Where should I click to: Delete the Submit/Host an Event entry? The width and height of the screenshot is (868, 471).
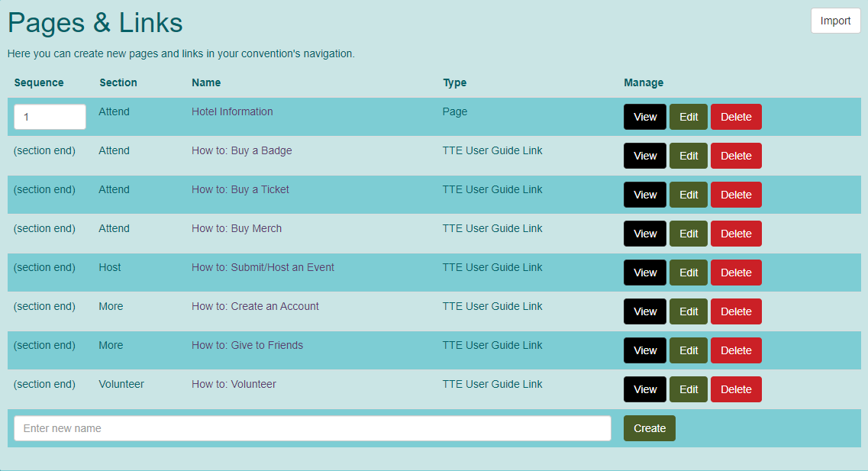(736, 273)
